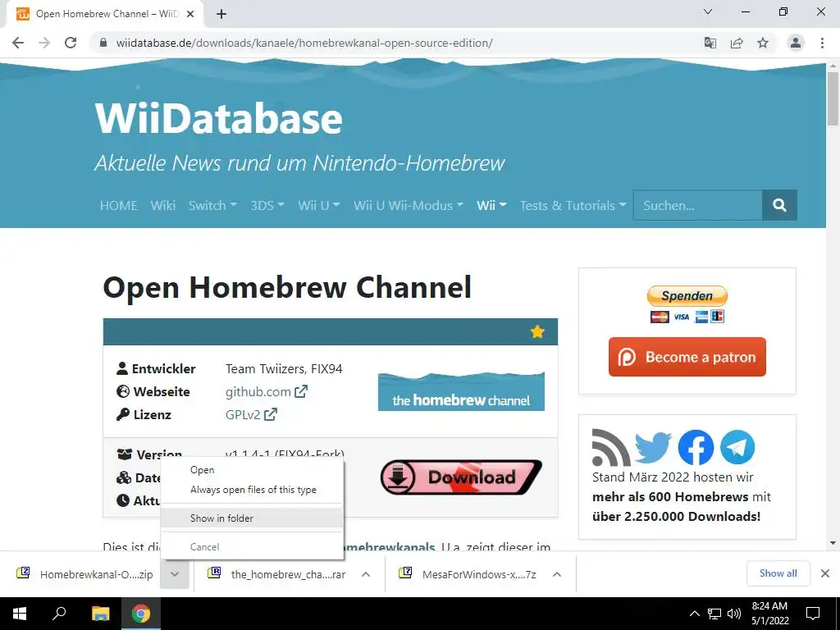Go to HOME in the site navigation
Screen dimensions: 840x630
[118, 205]
